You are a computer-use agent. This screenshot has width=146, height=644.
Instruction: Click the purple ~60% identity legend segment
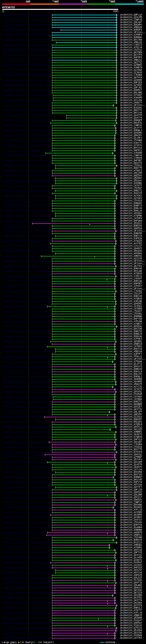[x=73, y=4]
